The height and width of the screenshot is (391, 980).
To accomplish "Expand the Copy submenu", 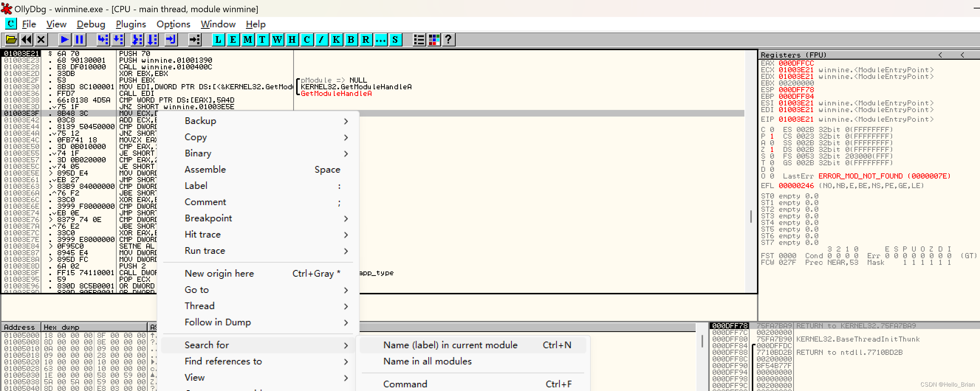I will pyautogui.click(x=258, y=137).
